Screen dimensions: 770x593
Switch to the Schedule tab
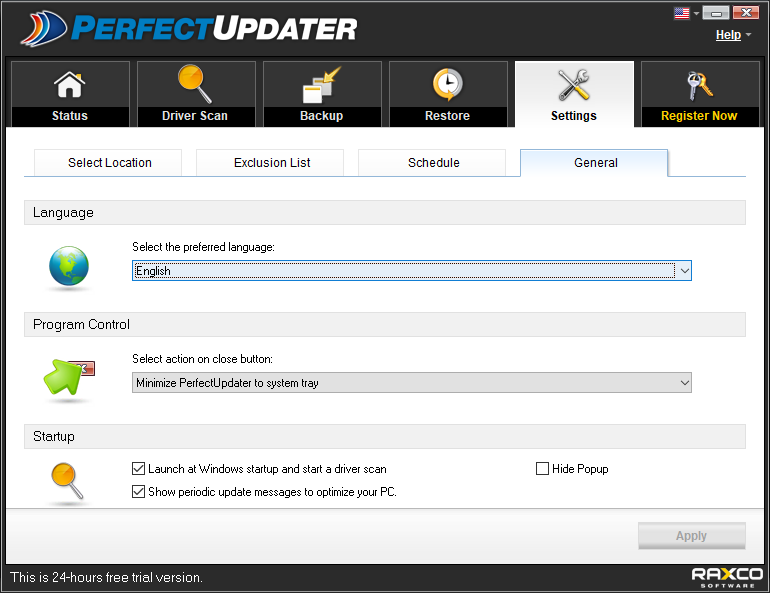[432, 162]
